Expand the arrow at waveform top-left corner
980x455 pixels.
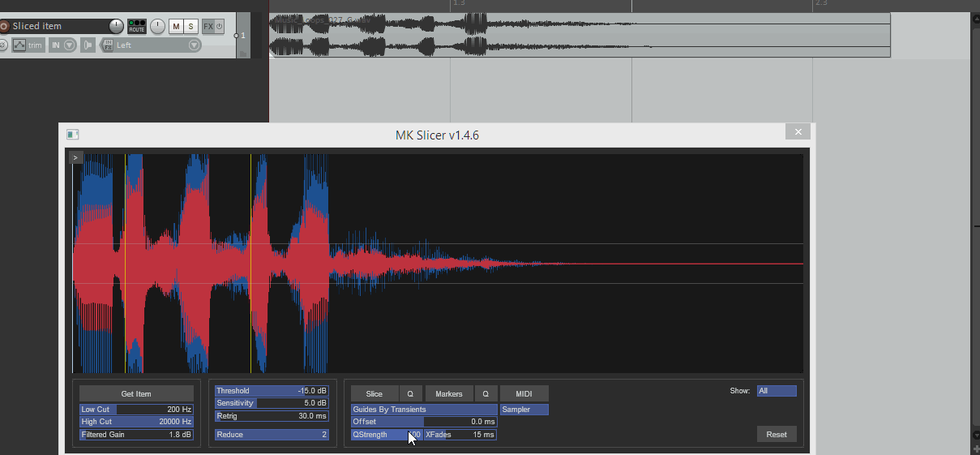click(75, 158)
